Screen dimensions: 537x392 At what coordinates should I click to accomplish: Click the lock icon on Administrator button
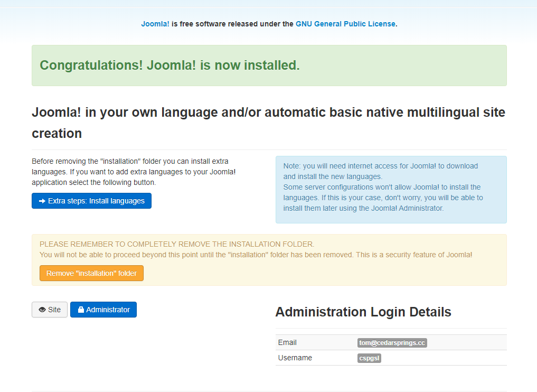tap(81, 310)
